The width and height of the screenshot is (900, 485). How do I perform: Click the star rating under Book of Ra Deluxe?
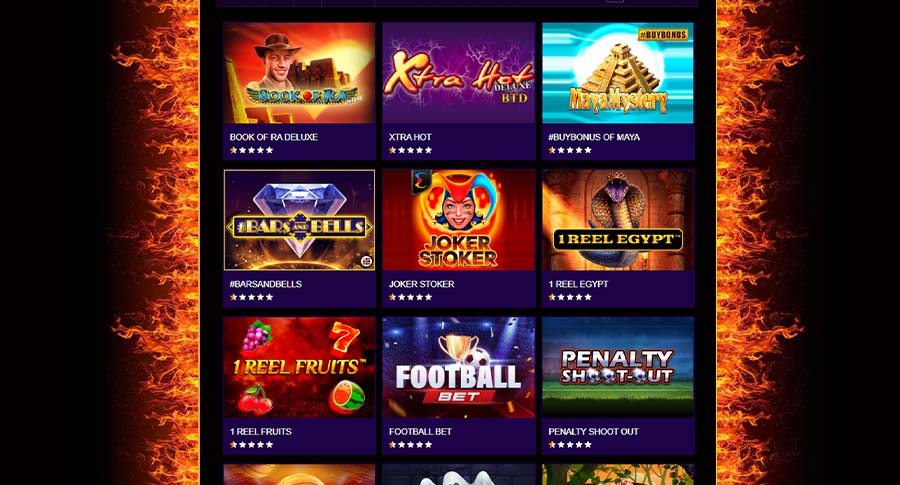pyautogui.click(x=251, y=150)
